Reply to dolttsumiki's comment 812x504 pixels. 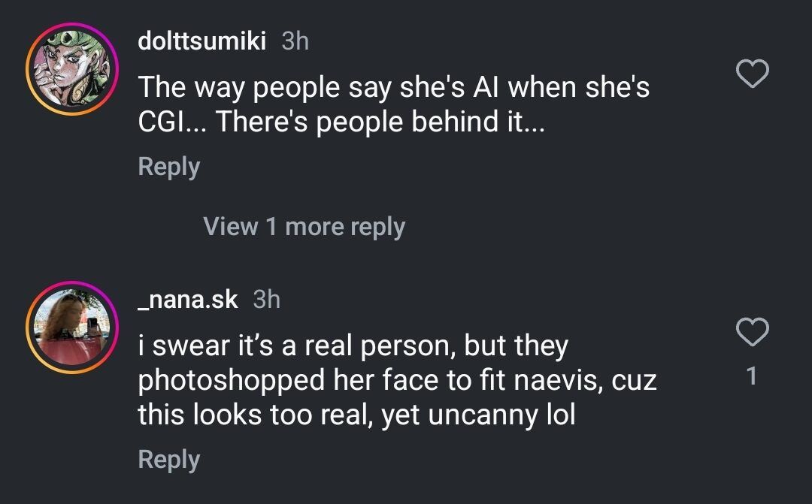point(168,167)
